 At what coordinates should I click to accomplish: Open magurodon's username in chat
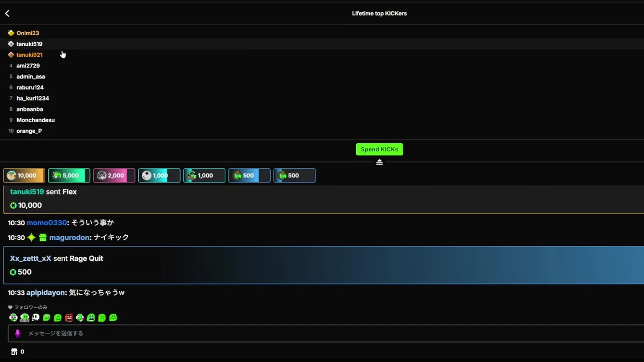coord(69,237)
